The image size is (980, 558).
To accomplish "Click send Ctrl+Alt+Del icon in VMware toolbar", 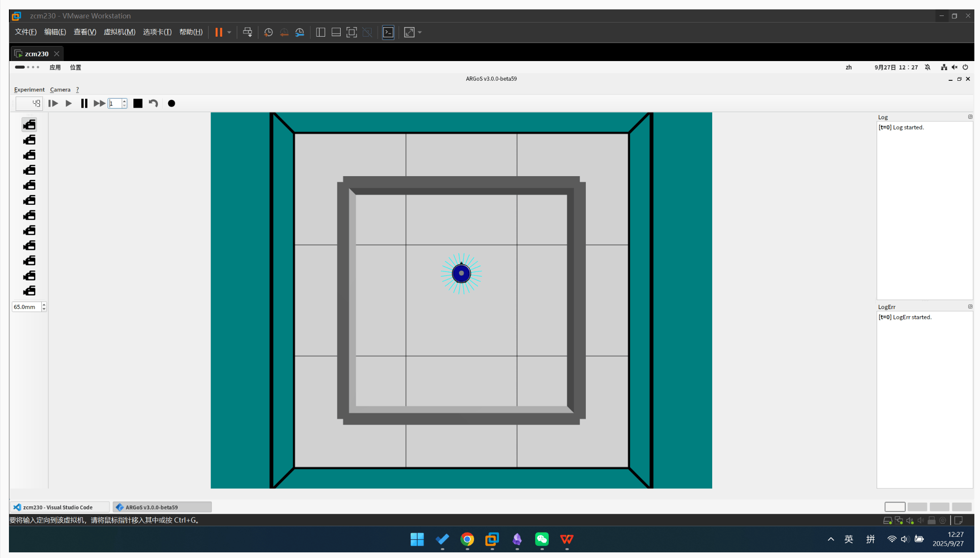I will (x=248, y=32).
